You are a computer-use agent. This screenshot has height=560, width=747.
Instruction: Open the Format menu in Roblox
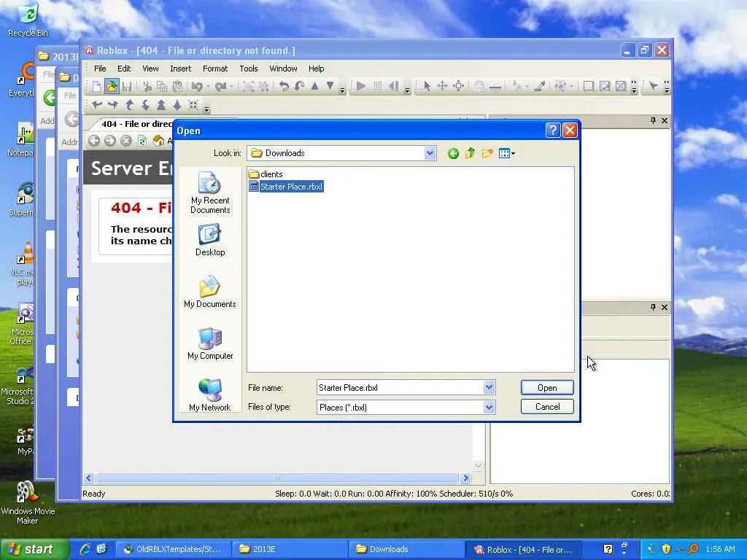(x=215, y=69)
